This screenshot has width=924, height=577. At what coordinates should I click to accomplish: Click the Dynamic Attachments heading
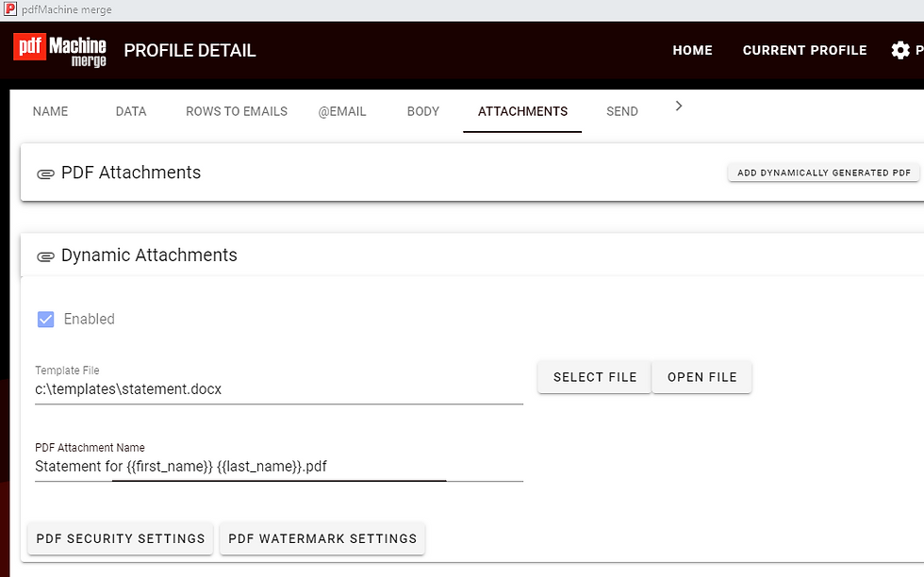[x=149, y=256]
